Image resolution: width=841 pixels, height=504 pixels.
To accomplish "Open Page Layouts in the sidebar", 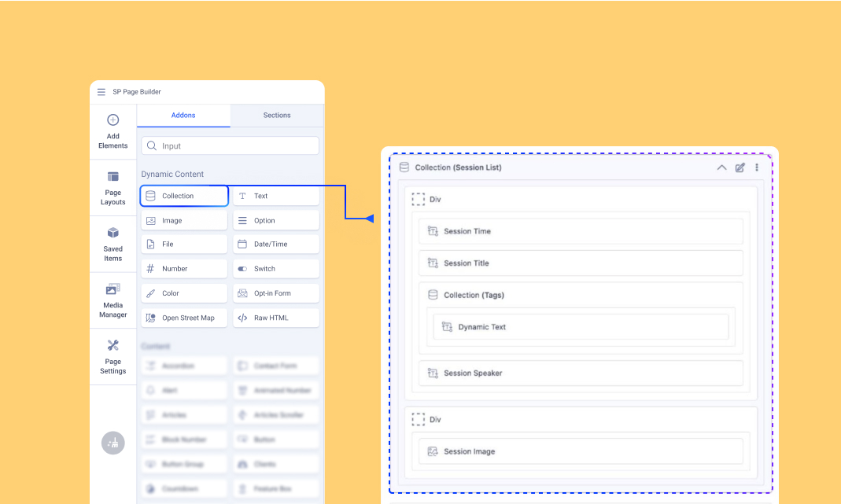I will coord(113,177).
